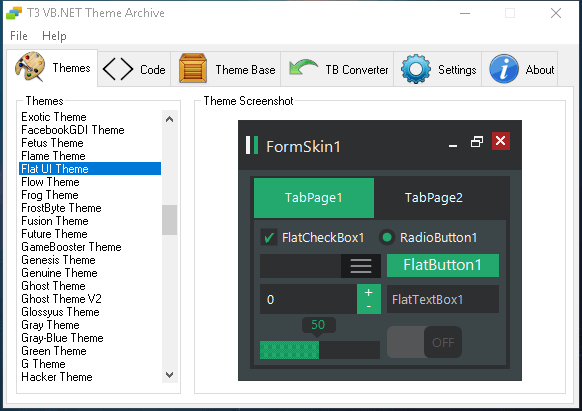Click the themes list scroll up arrow
Screen dimensions: 582x411
click(170, 119)
